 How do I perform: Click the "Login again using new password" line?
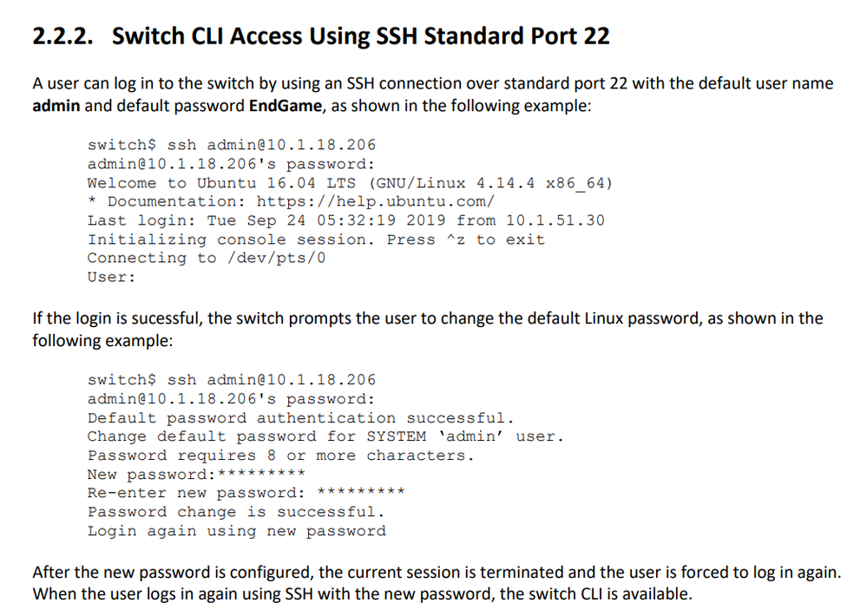(237, 531)
